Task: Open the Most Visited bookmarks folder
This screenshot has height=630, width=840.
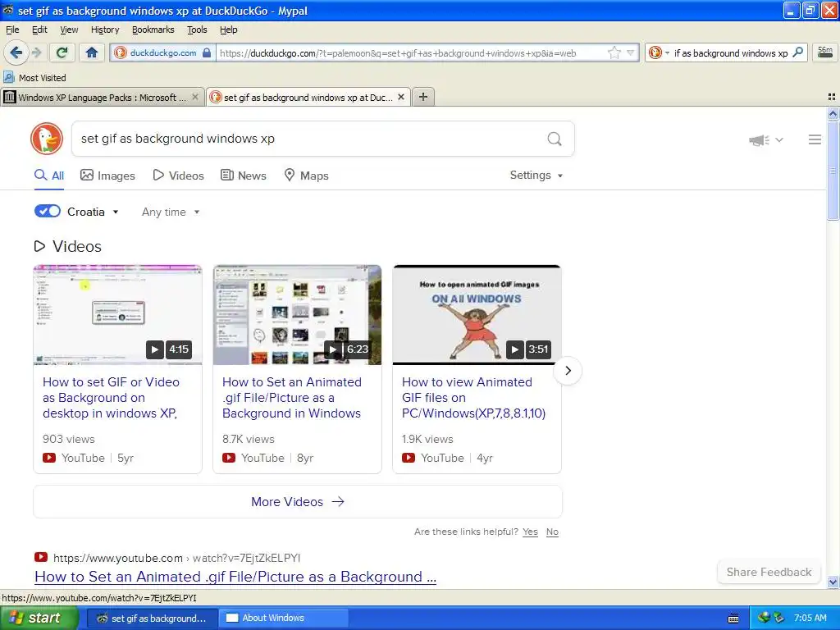Action: click(34, 78)
